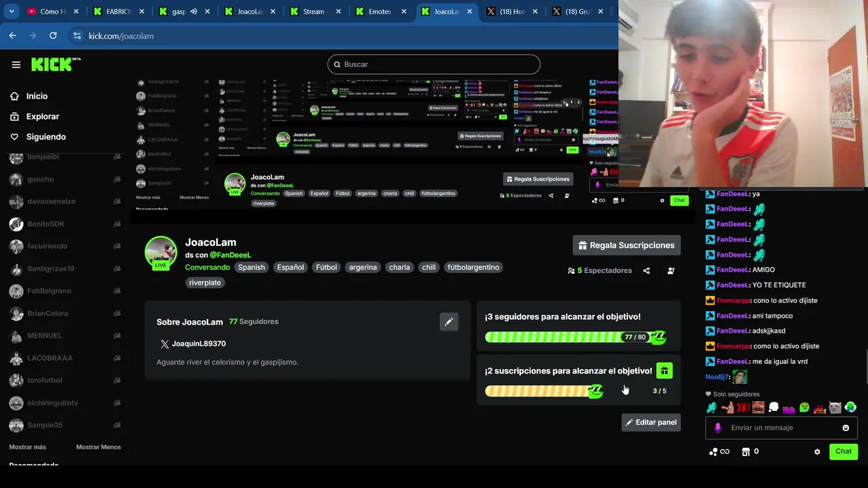Select the Español tag
Image resolution: width=868 pixels, height=488 pixels.
tap(290, 267)
